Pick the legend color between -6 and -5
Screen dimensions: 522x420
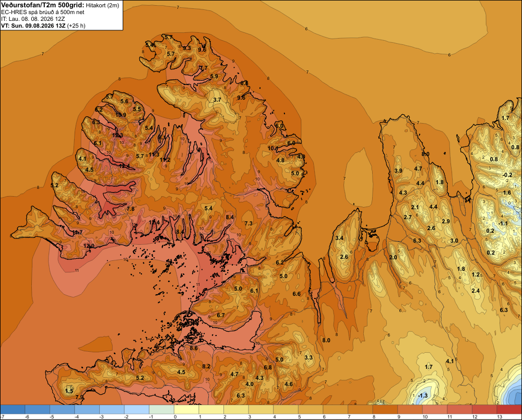pyautogui.click(x=38, y=410)
